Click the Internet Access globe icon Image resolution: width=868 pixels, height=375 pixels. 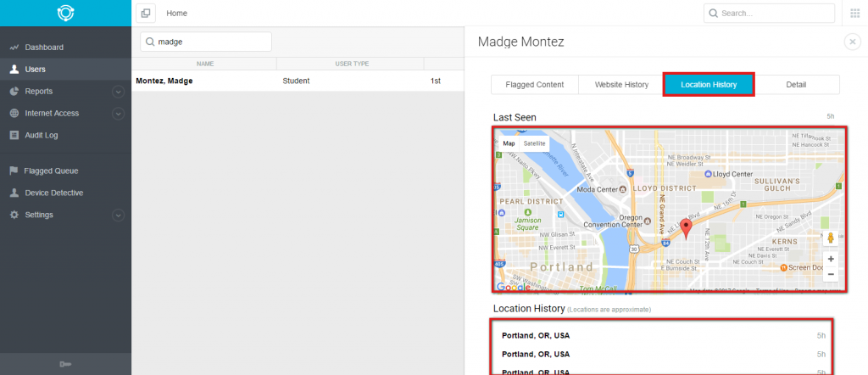14,113
